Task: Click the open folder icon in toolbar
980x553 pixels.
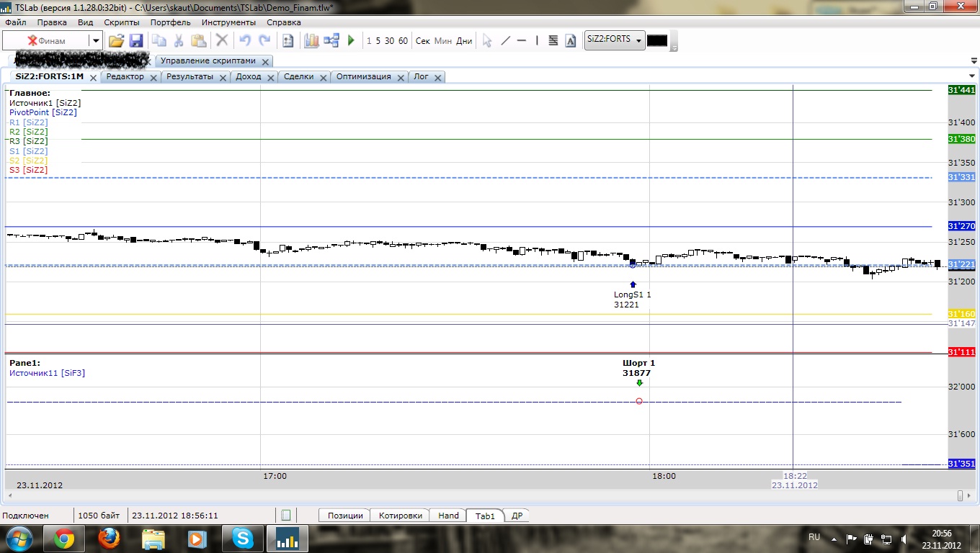Action: (116, 41)
